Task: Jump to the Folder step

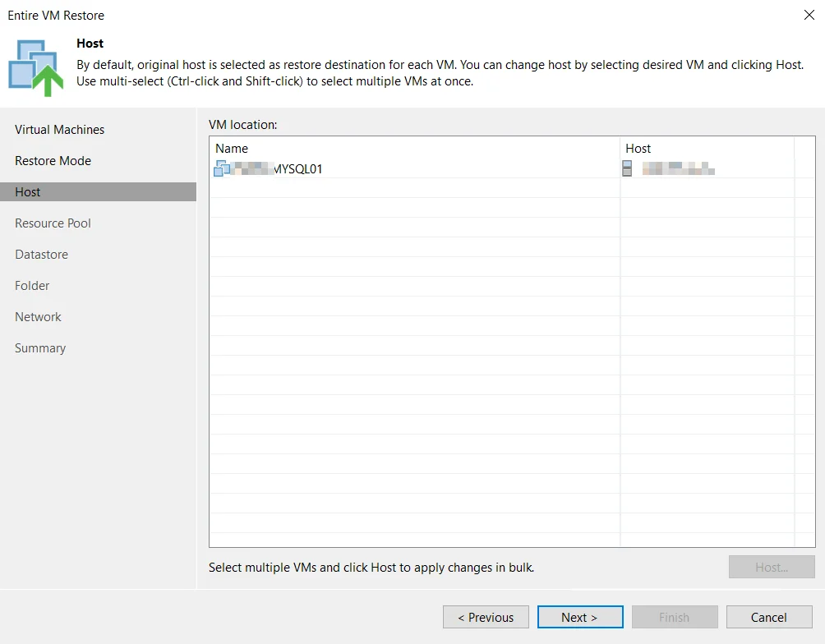Action: [32, 286]
